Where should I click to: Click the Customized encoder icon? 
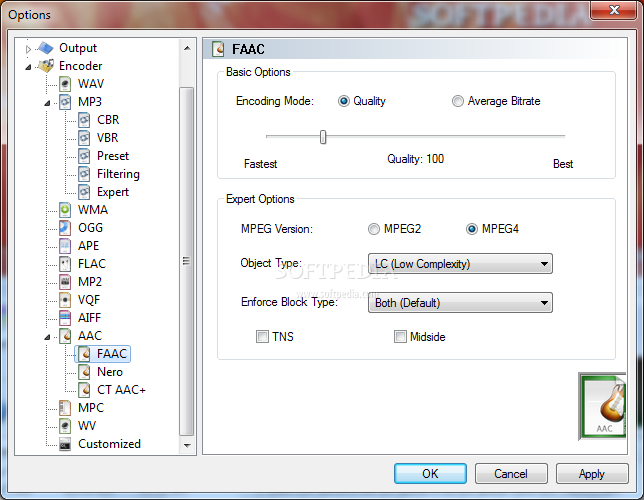[65, 444]
